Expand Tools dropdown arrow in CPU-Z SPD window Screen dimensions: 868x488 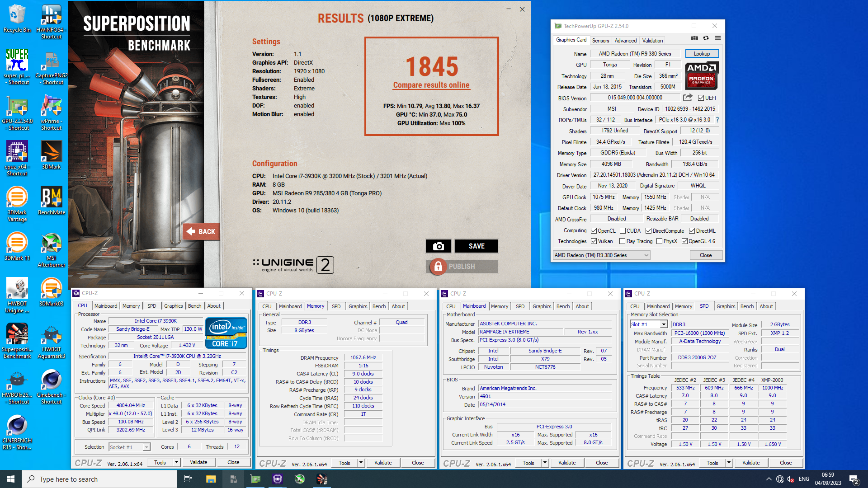pyautogui.click(x=729, y=463)
